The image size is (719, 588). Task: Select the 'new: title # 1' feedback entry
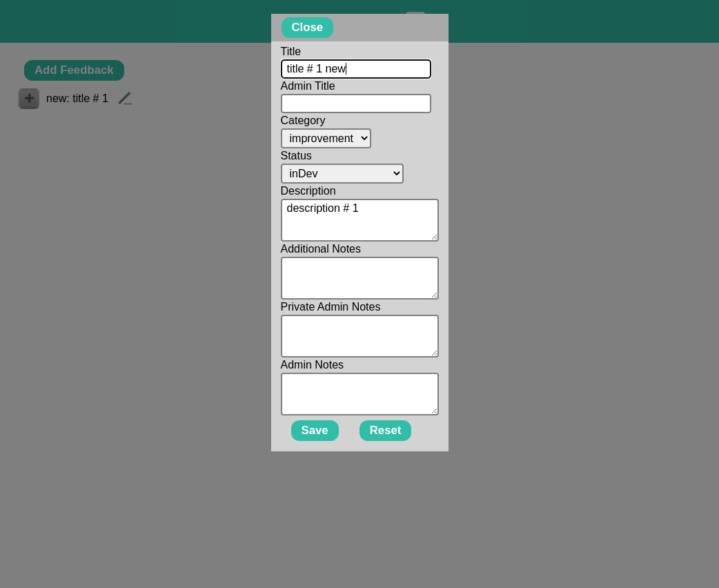[x=77, y=99]
